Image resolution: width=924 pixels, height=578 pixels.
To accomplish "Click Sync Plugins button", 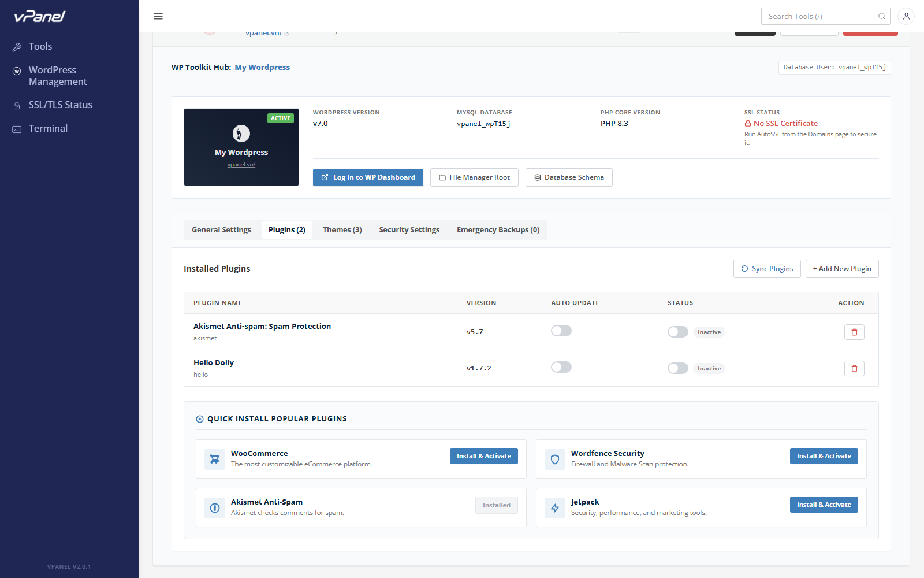I will coord(767,269).
